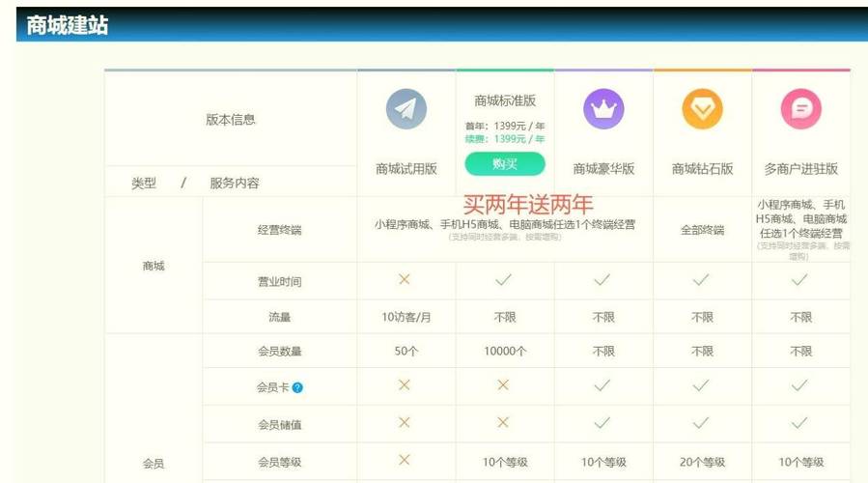Click the red 买两年送两年 promotion text

click(528, 204)
